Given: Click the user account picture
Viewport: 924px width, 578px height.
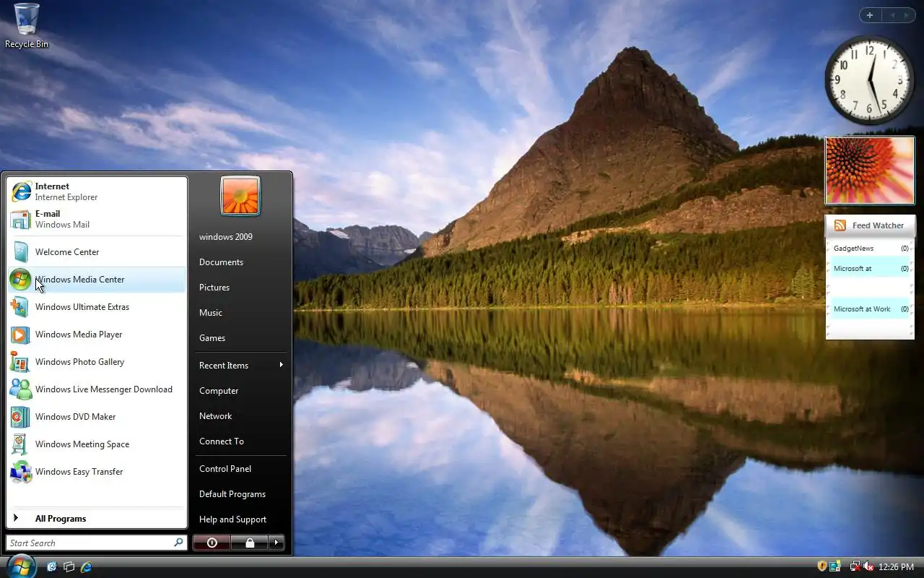Looking at the screenshot, I should (240, 196).
